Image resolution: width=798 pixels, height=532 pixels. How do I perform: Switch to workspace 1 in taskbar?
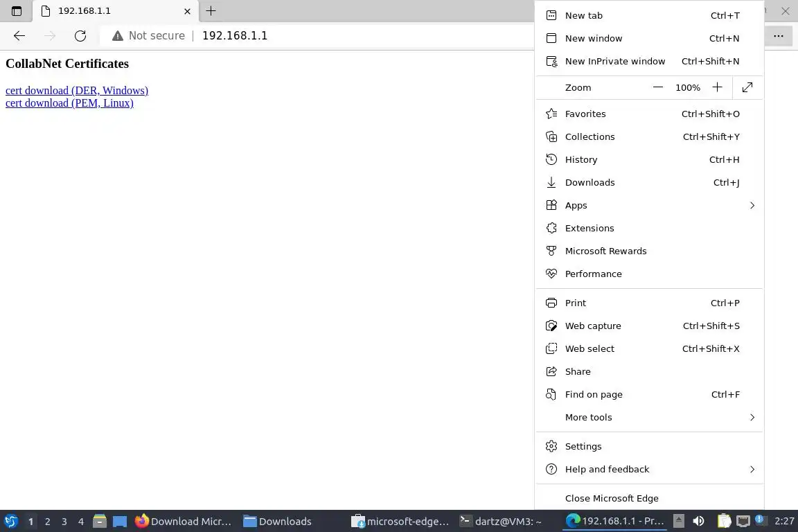pyautogui.click(x=30, y=522)
